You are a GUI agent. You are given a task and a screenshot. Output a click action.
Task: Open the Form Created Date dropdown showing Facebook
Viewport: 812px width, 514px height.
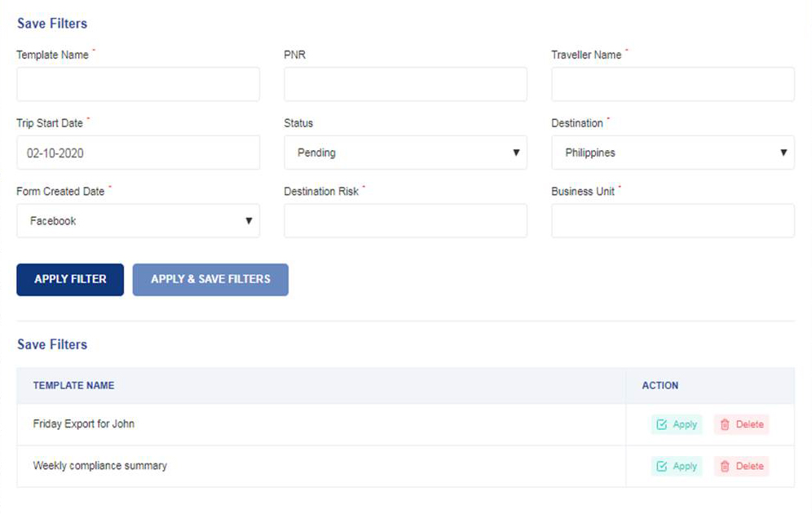tap(139, 221)
